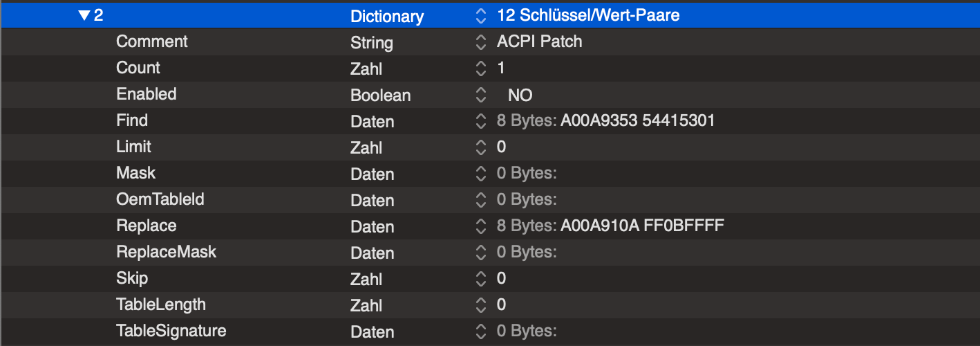Open type stepper for Comment row
980x346 pixels.
(x=481, y=42)
